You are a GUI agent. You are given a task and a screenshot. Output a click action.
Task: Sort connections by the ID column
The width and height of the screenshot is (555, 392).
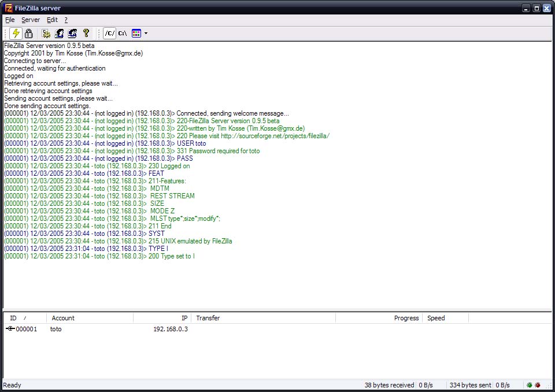tap(25, 318)
